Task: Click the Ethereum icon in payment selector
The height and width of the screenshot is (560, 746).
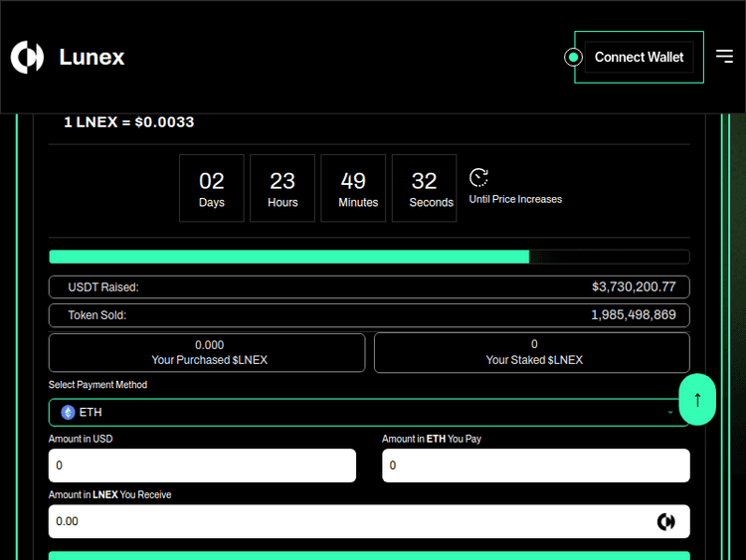Action: [68, 412]
